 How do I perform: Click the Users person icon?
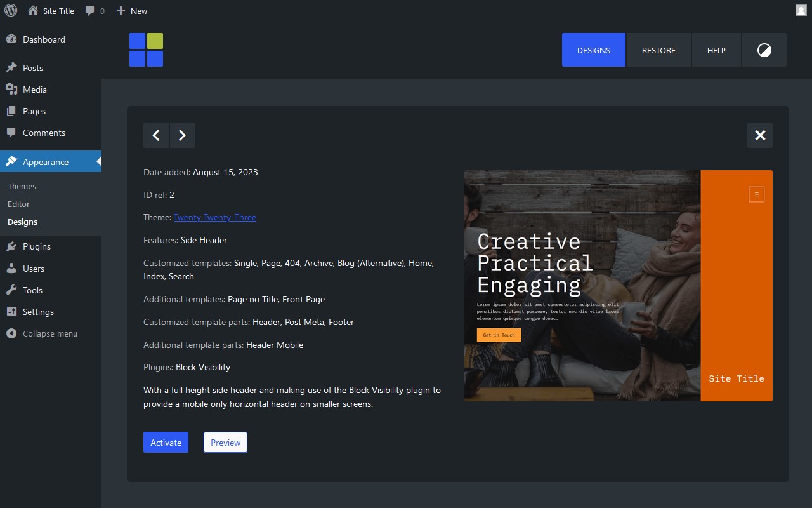point(11,269)
